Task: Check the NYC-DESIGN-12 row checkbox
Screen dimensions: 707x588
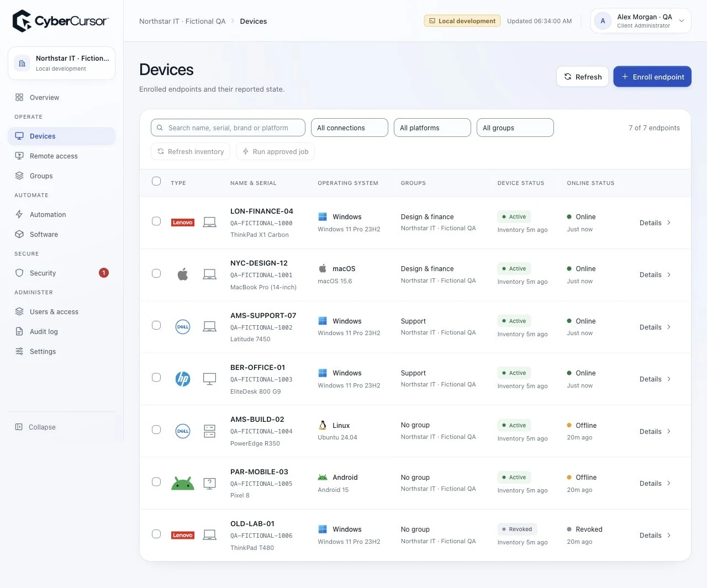Action: 156,273
